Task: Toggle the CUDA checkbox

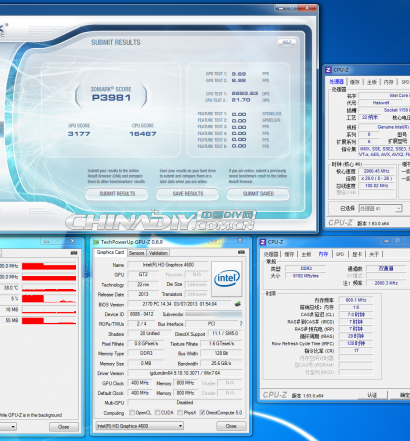Action: [157, 413]
